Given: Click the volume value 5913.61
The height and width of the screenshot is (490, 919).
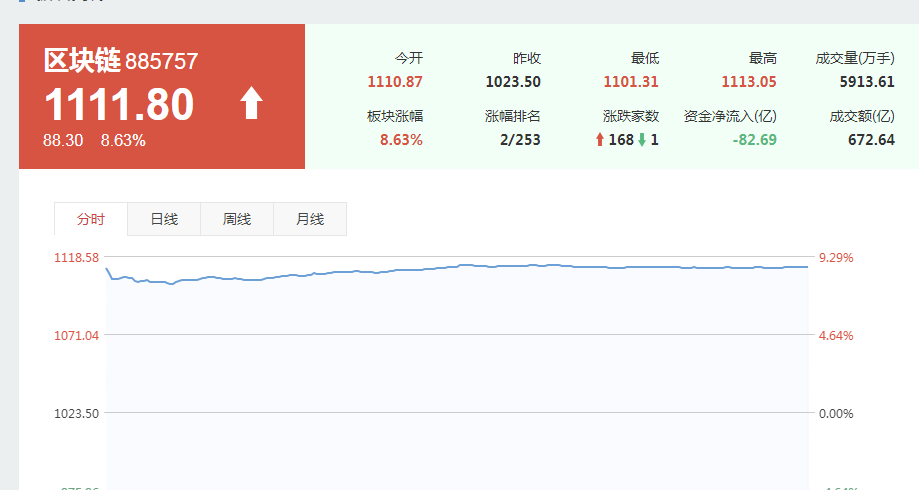Looking at the screenshot, I should [x=867, y=81].
